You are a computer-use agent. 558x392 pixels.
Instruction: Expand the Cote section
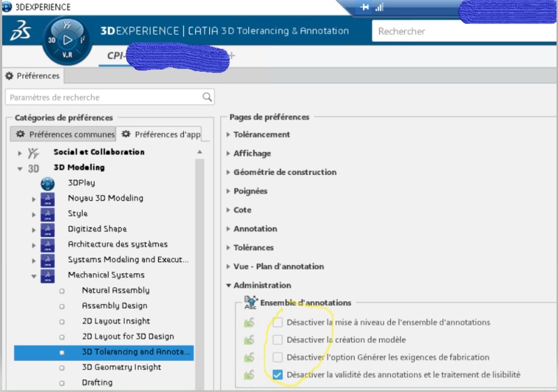click(228, 210)
